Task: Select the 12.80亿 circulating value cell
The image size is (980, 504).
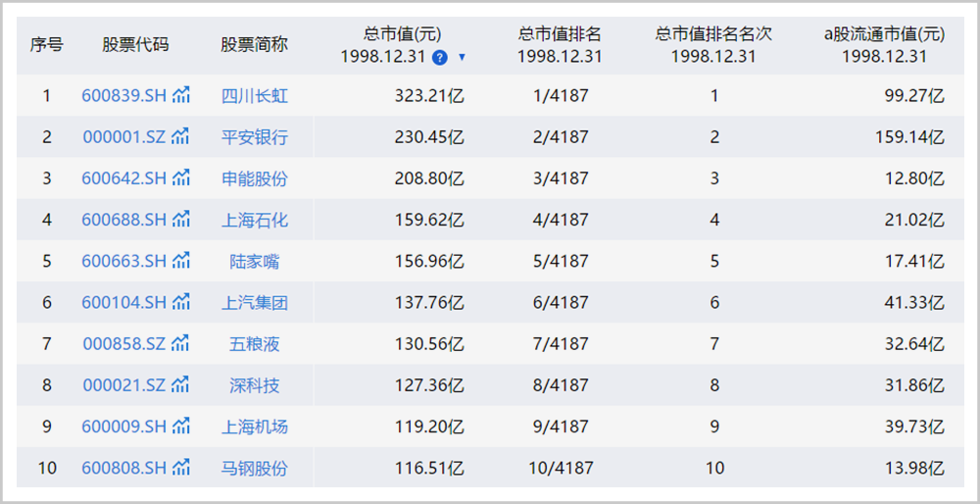Action: coord(914,178)
